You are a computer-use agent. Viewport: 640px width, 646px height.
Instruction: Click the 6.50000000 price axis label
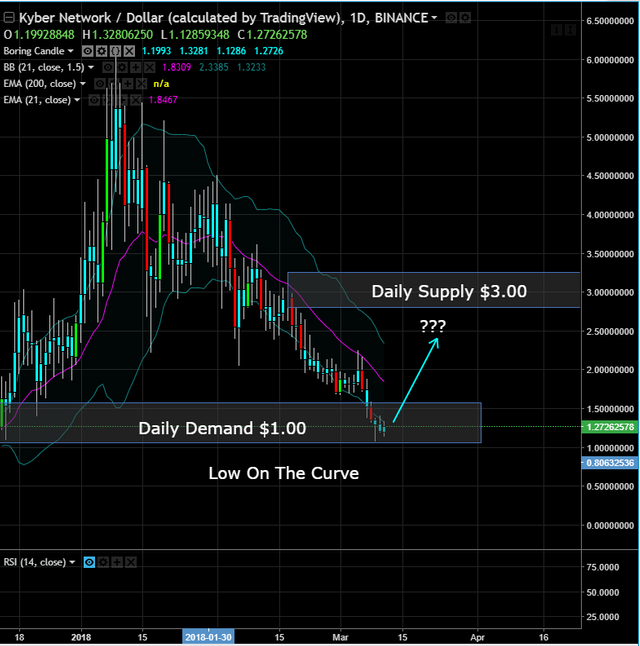(x=610, y=21)
